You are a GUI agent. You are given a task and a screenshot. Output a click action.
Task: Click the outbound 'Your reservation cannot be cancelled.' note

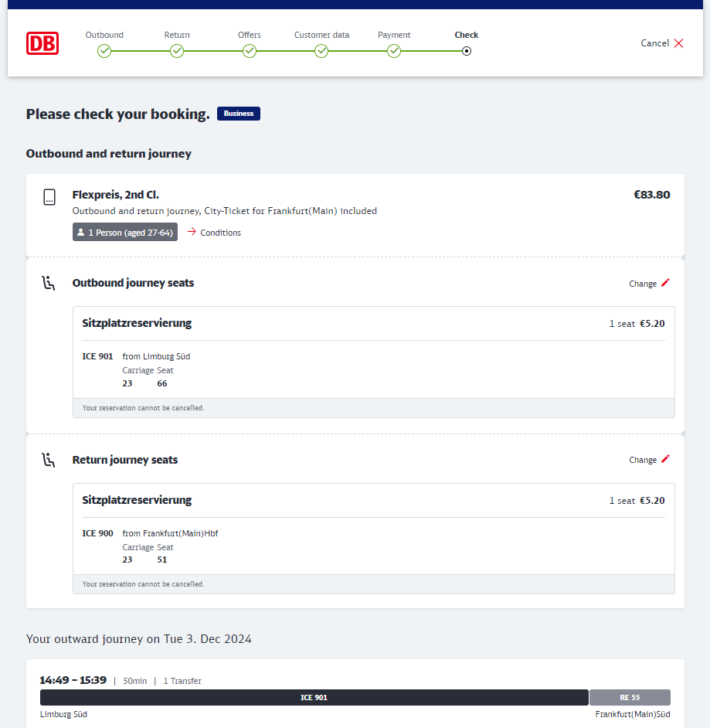pos(144,407)
